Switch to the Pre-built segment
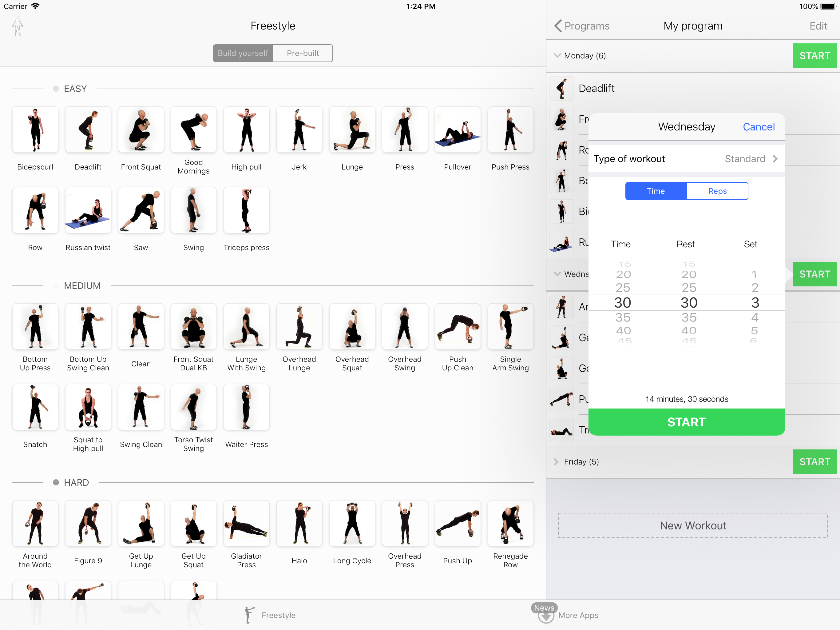Screen dimensions: 840x630 point(303,53)
